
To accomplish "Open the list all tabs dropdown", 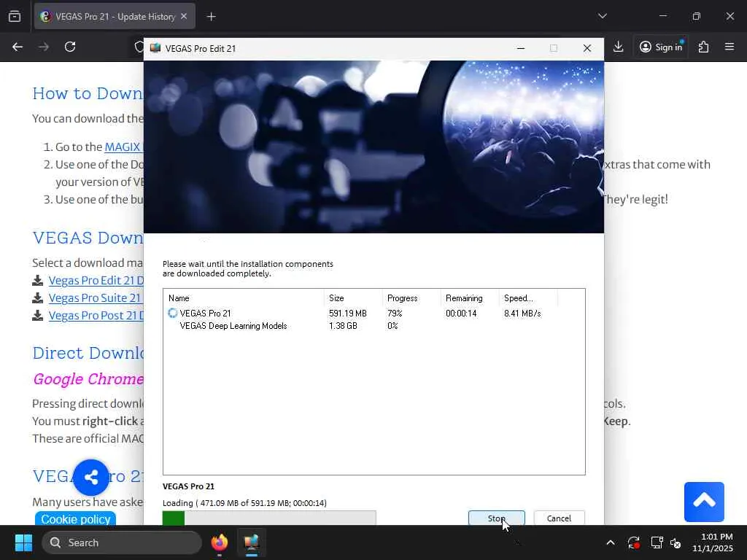I will click(x=602, y=16).
